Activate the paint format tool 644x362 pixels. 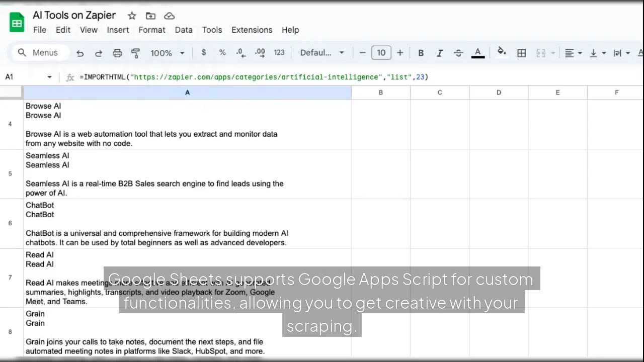[x=135, y=53]
